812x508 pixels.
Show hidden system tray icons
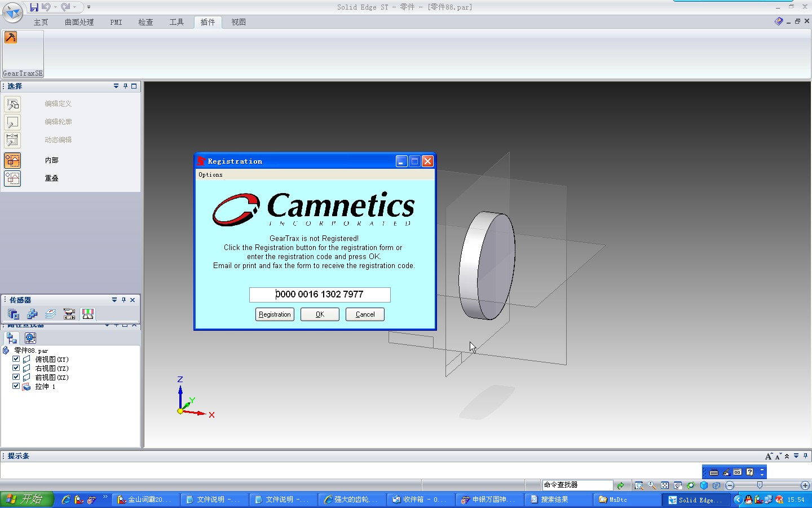[738, 500]
